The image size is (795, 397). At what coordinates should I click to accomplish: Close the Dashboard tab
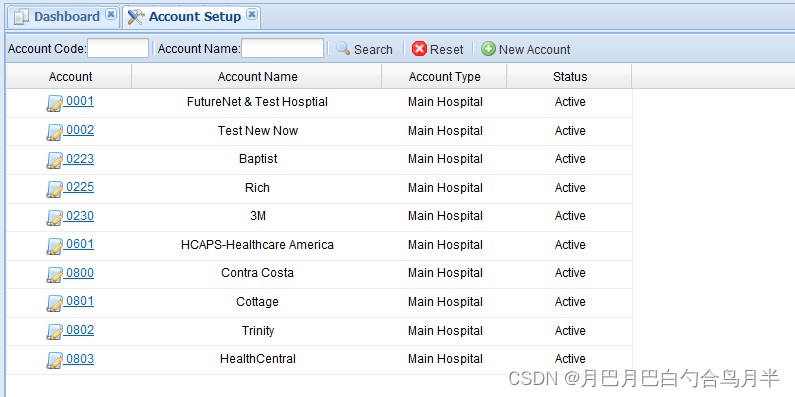click(x=111, y=15)
